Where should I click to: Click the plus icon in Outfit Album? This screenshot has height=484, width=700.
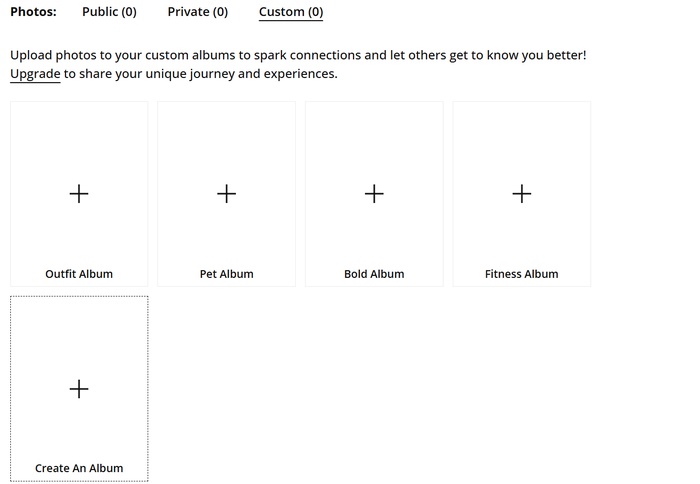[x=79, y=194]
